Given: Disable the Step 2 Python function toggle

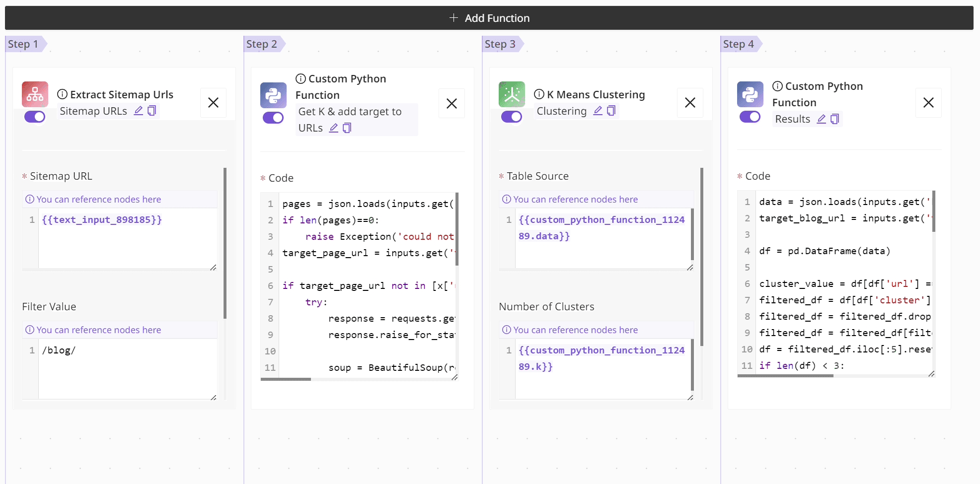Looking at the screenshot, I should click(273, 118).
